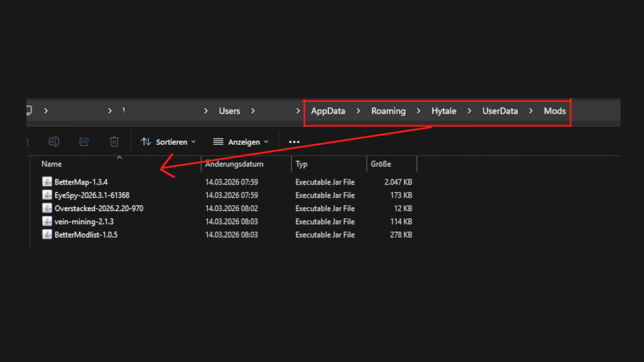Navigate to Hytale in the breadcrumb path
Image resolution: width=644 pixels, height=362 pixels.
[x=444, y=111]
